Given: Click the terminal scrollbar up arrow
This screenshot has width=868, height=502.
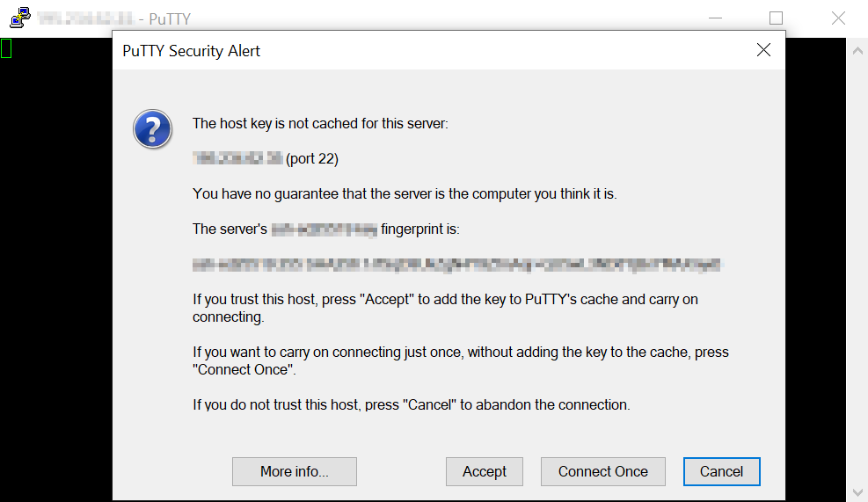Looking at the screenshot, I should coord(858,51).
